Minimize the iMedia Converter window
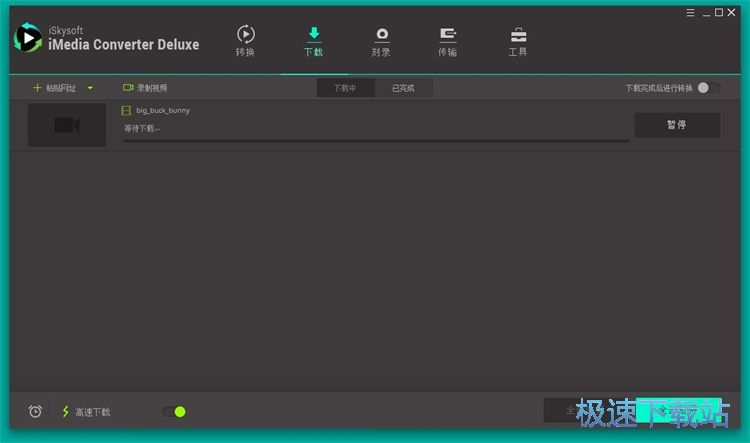Screen dimensions: 750x443 pyautogui.click(x=706, y=13)
